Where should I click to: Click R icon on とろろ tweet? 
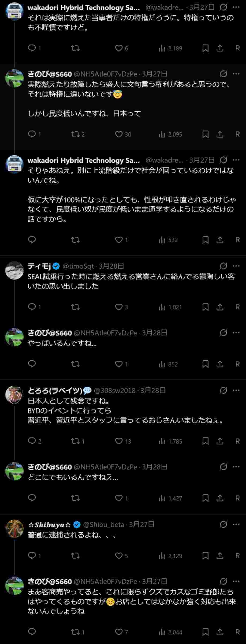[x=237, y=441]
